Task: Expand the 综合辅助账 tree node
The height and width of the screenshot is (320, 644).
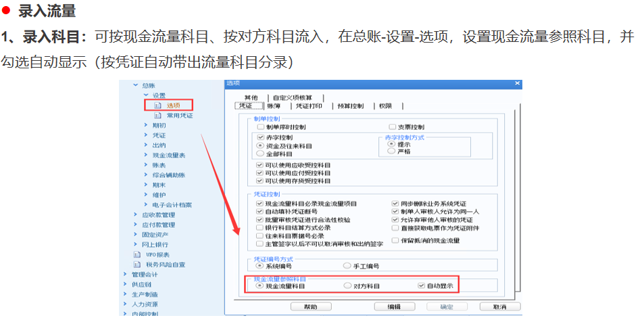Action: 146,175
